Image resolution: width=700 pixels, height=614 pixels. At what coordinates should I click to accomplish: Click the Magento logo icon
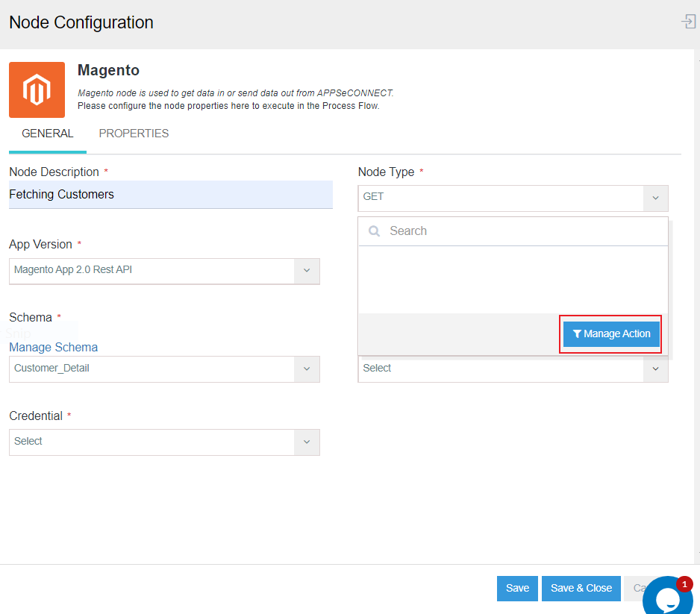[37, 90]
